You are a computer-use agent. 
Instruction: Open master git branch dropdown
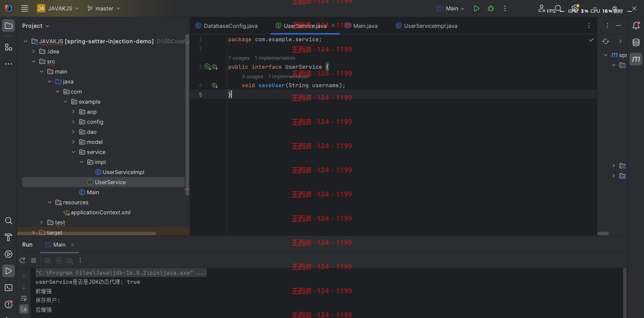point(104,8)
